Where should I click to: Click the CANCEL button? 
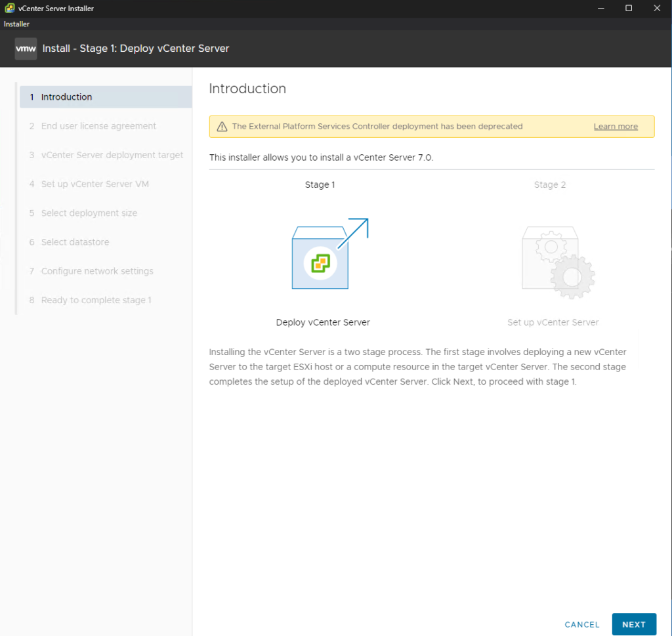pyautogui.click(x=582, y=624)
